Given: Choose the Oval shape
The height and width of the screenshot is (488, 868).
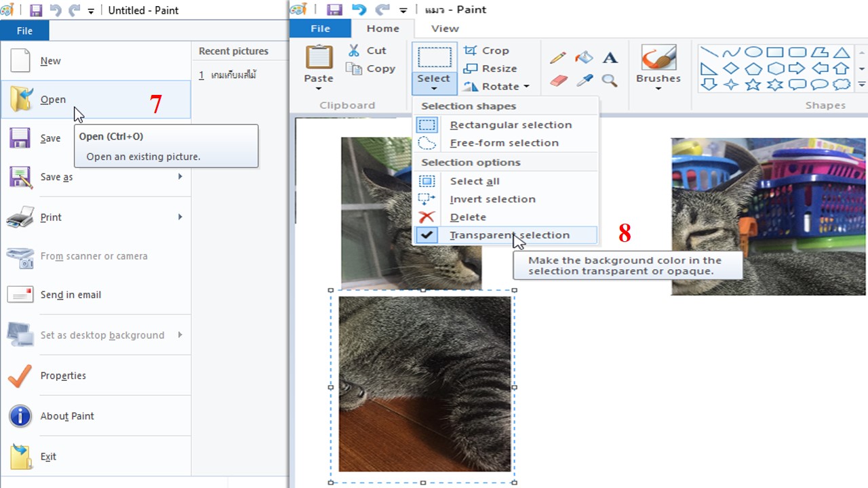Looking at the screenshot, I should [x=753, y=52].
